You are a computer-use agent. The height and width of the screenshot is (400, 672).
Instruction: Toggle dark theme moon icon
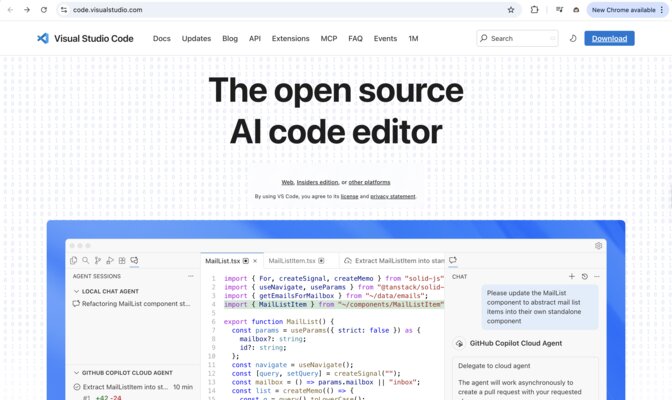573,38
